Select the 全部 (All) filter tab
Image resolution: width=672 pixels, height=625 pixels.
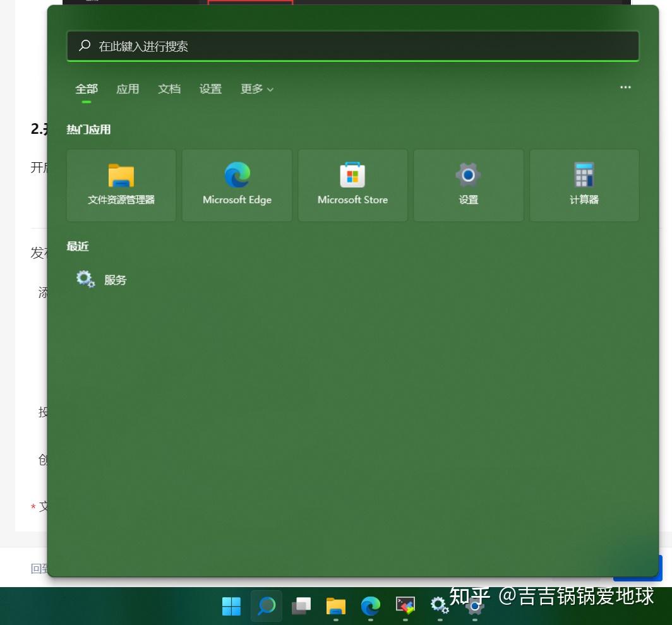[85, 89]
